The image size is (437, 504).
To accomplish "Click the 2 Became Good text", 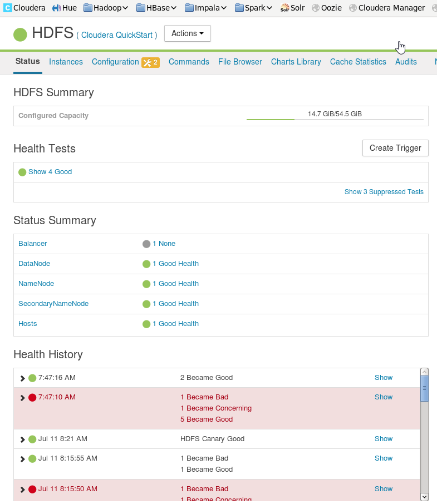I will (207, 378).
